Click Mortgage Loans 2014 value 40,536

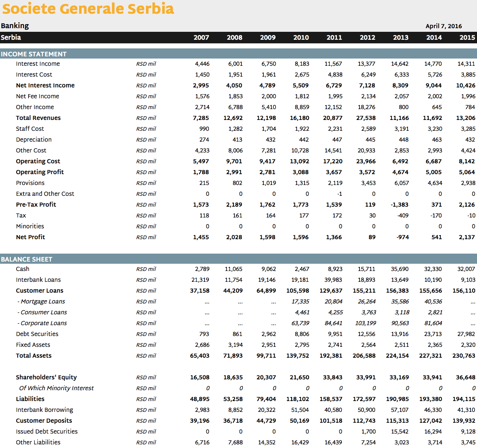(x=433, y=302)
